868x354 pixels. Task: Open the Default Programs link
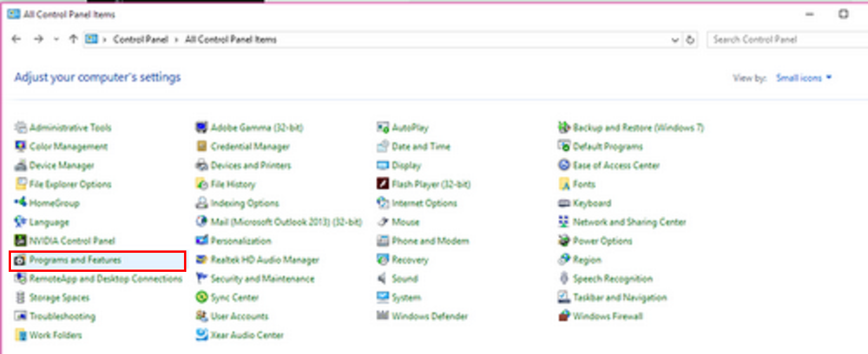pos(608,146)
